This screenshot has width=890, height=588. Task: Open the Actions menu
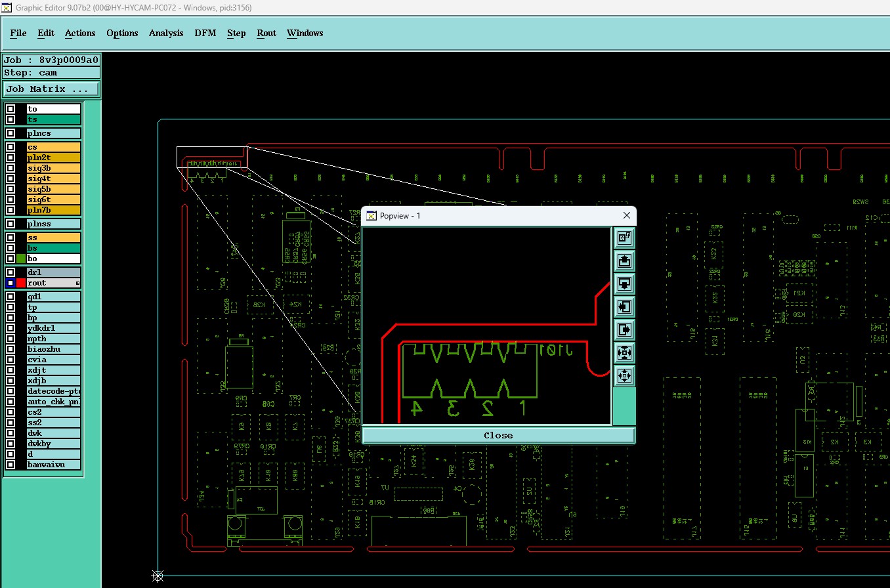click(80, 33)
